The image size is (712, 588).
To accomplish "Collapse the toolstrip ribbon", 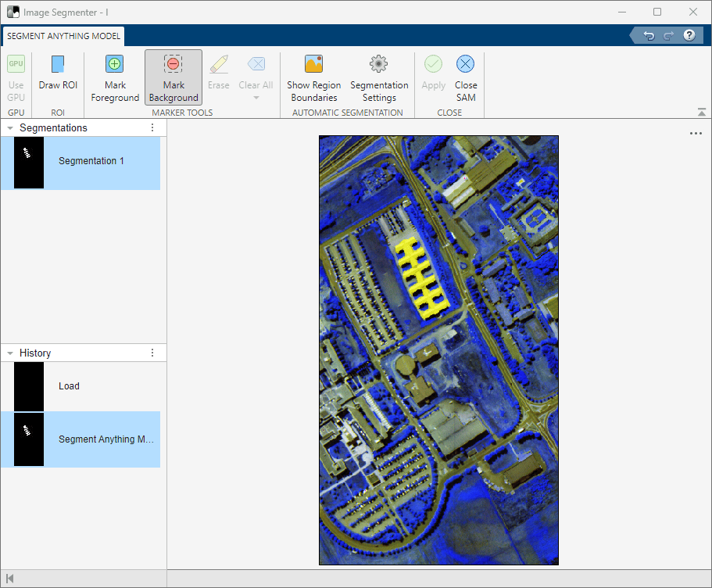I will click(x=702, y=112).
